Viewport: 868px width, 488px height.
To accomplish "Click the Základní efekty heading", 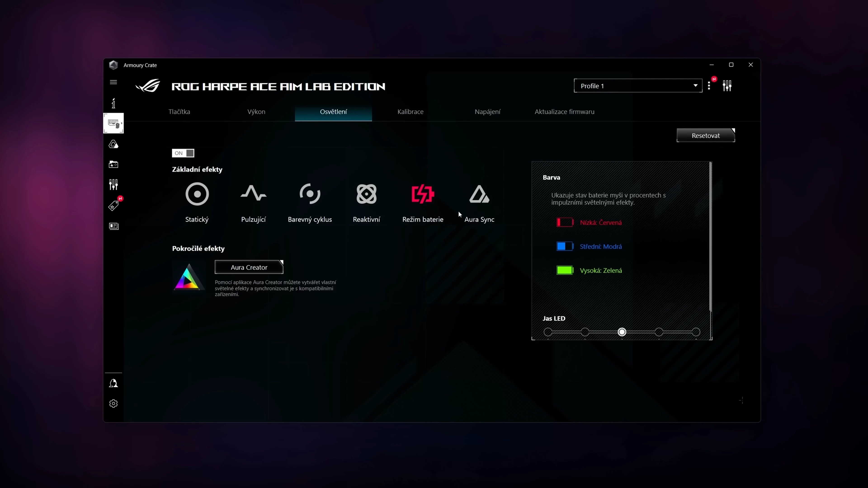I will tap(197, 169).
